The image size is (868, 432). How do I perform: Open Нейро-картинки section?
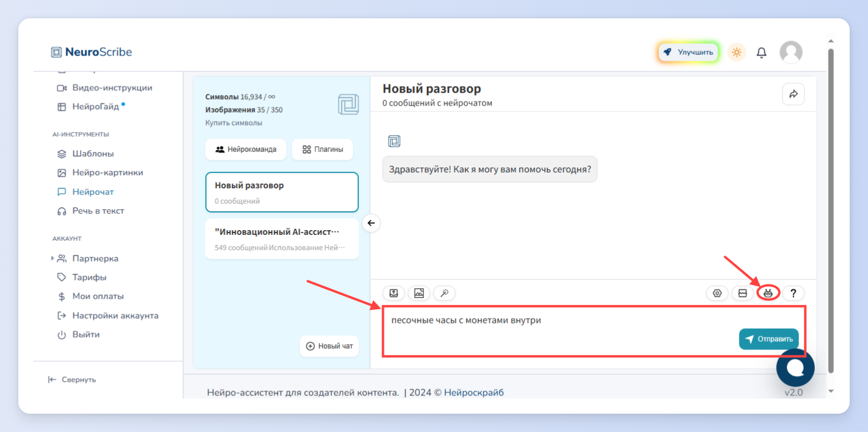click(100, 172)
